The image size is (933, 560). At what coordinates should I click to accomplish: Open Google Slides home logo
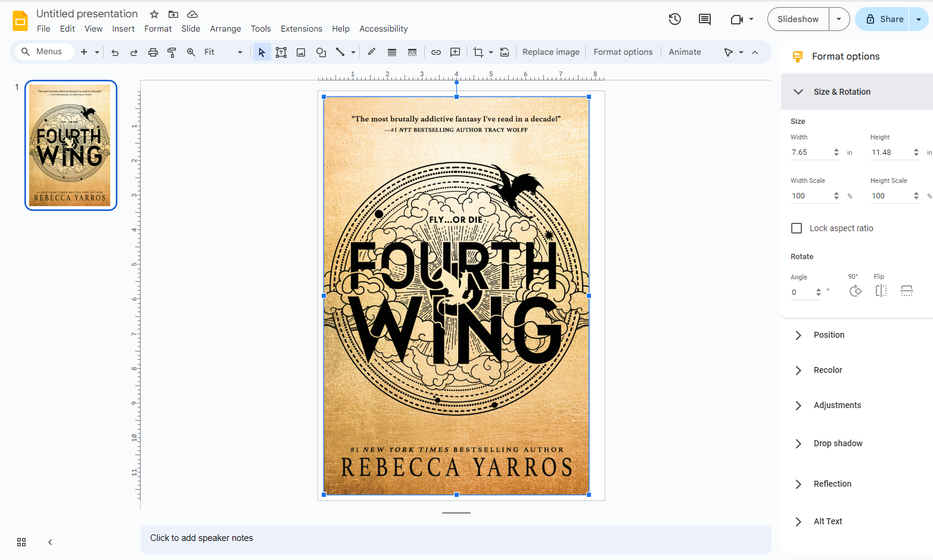pyautogui.click(x=20, y=21)
